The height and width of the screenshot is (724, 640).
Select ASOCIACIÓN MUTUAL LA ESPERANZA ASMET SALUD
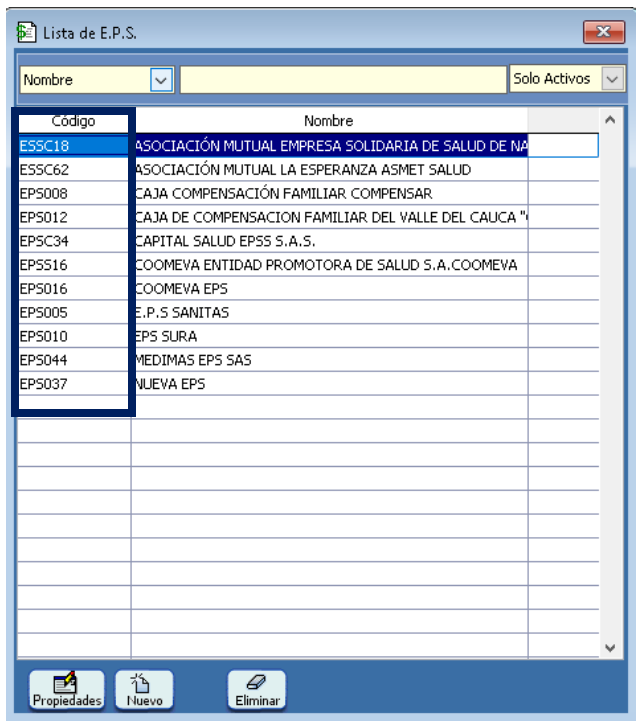click(x=330, y=170)
